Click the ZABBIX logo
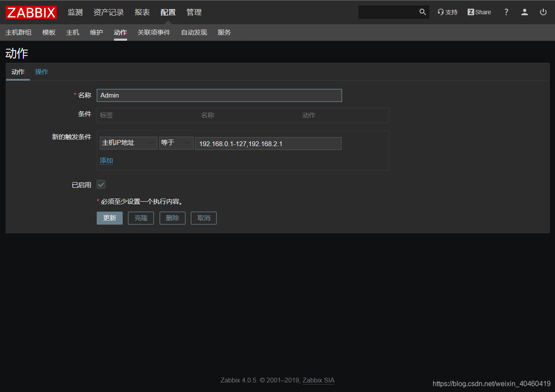 click(x=31, y=12)
